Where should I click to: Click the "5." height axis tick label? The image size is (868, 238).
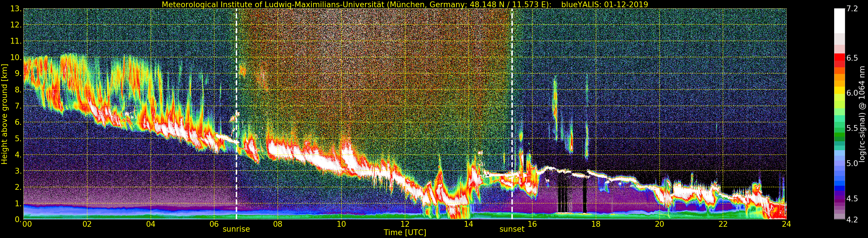coord(18,138)
